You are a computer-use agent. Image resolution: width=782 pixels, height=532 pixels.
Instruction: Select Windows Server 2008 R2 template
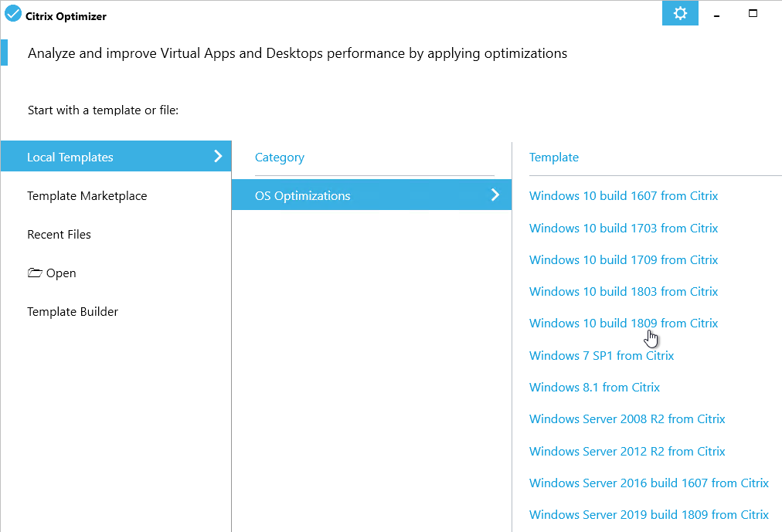point(627,419)
